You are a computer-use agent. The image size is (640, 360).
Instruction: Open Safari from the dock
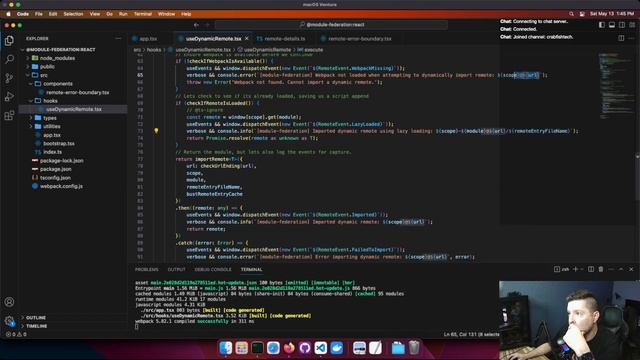point(273,348)
